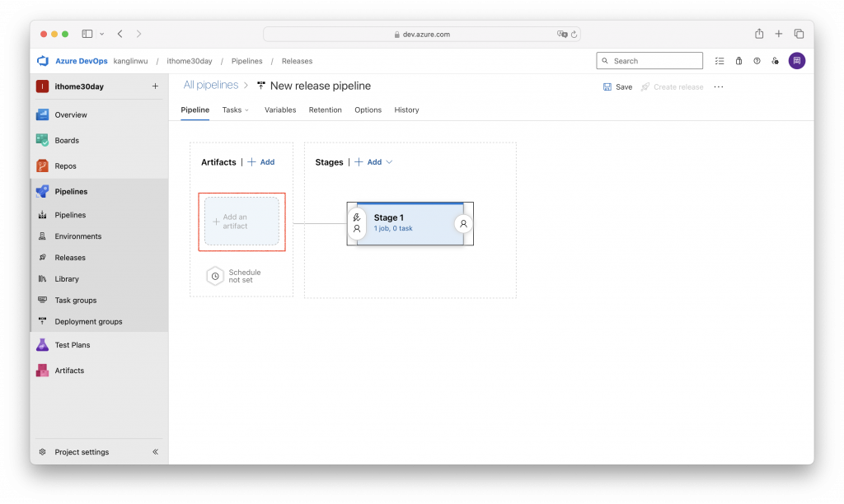This screenshot has height=504, width=844.
Task: Click the Search box
Action: [649, 61]
